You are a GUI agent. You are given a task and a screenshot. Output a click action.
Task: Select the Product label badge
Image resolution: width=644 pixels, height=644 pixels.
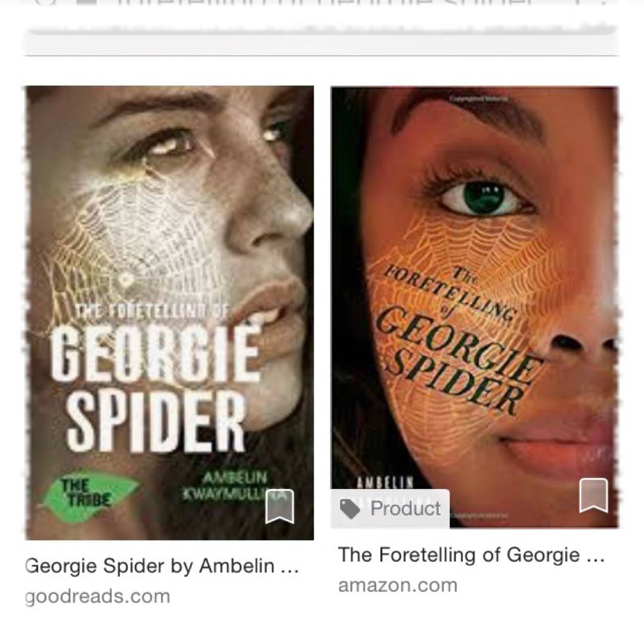[390, 509]
